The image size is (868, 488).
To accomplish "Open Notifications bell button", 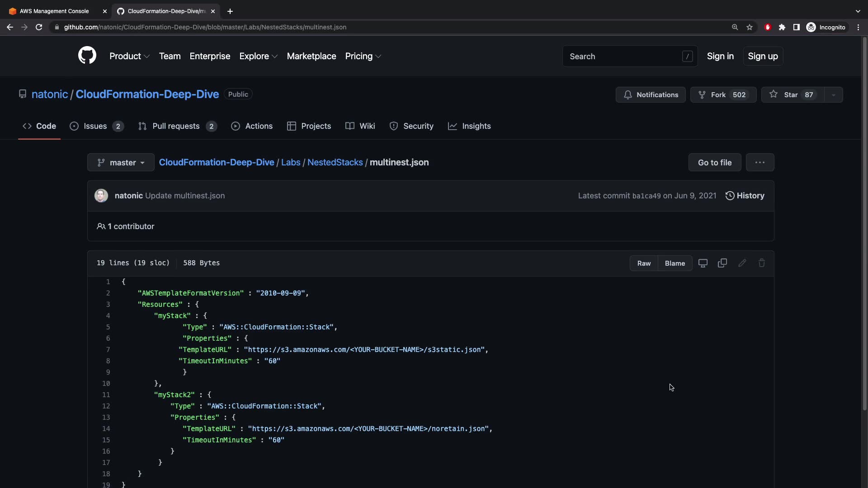I will (x=651, y=95).
